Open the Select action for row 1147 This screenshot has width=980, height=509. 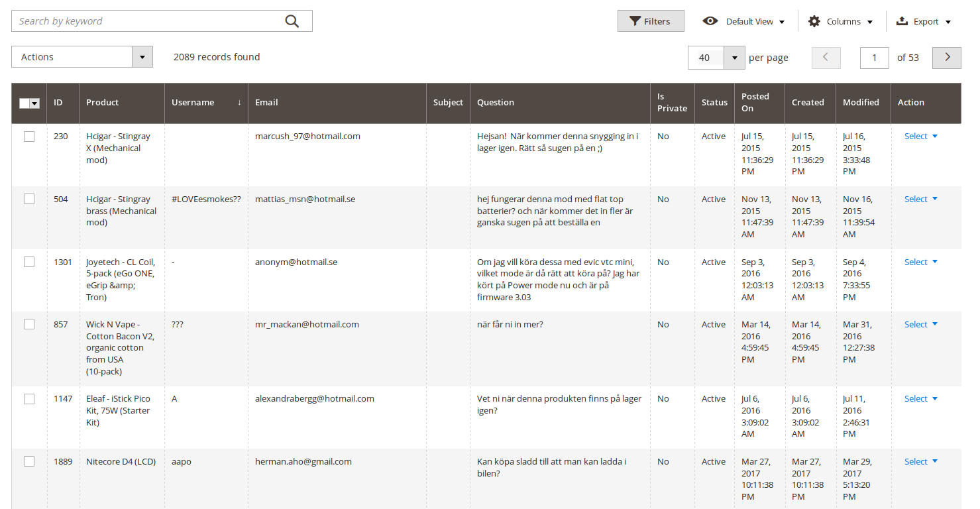coord(921,398)
